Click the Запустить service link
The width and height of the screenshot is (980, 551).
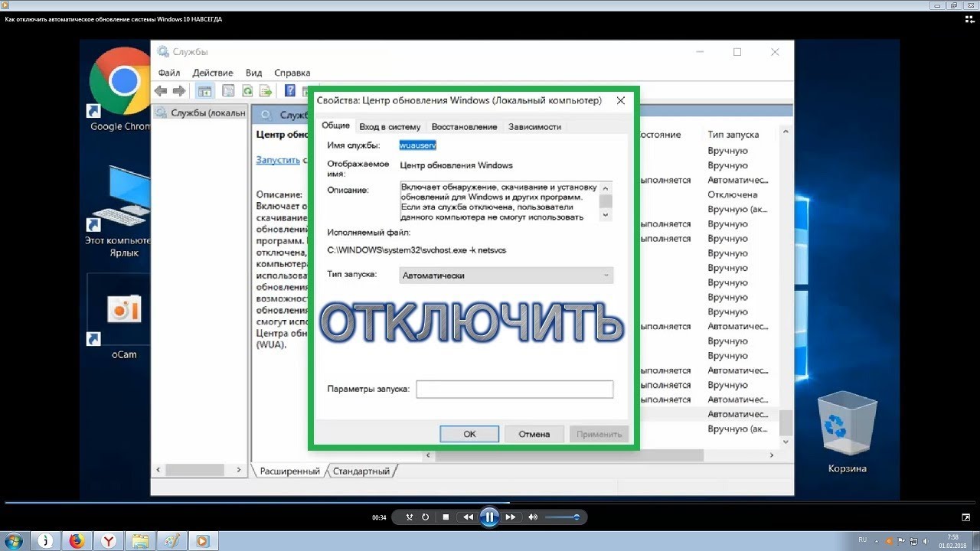coord(278,160)
